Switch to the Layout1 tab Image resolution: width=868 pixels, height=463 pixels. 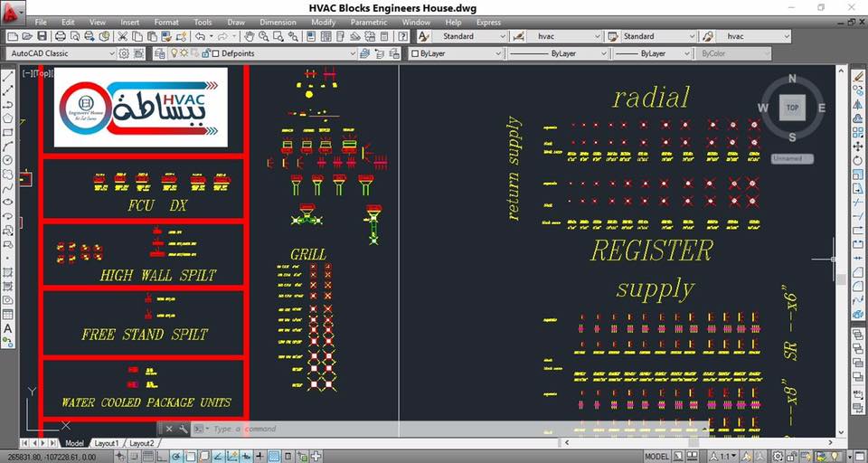107,444
